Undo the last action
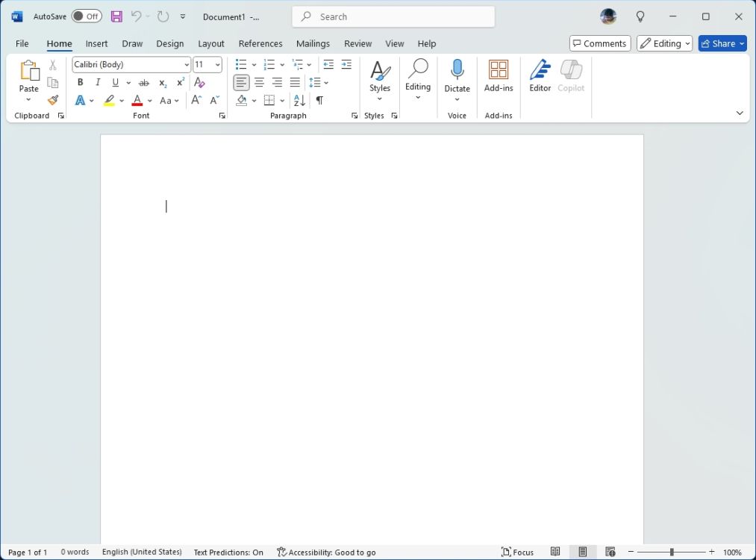The width and height of the screenshot is (756, 560). coord(137,17)
